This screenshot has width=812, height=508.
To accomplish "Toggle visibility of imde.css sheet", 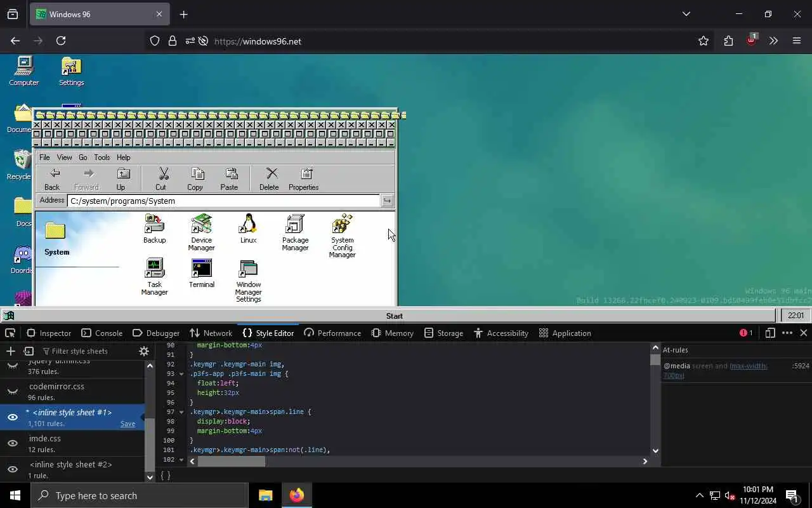I will point(12,443).
